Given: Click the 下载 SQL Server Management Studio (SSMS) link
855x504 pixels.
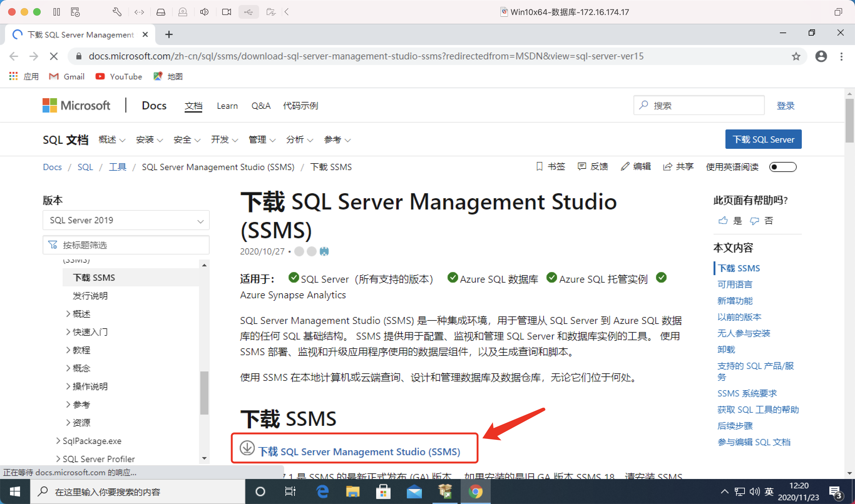Looking at the screenshot, I should 359,451.
